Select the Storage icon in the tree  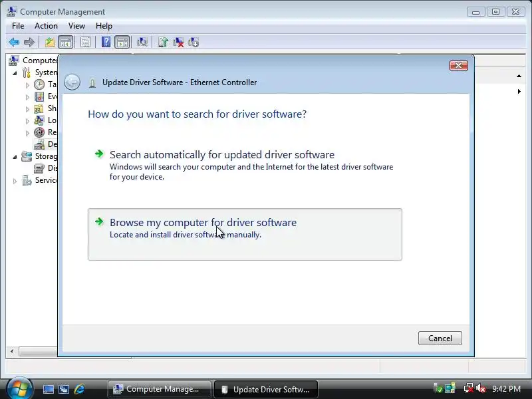point(27,156)
